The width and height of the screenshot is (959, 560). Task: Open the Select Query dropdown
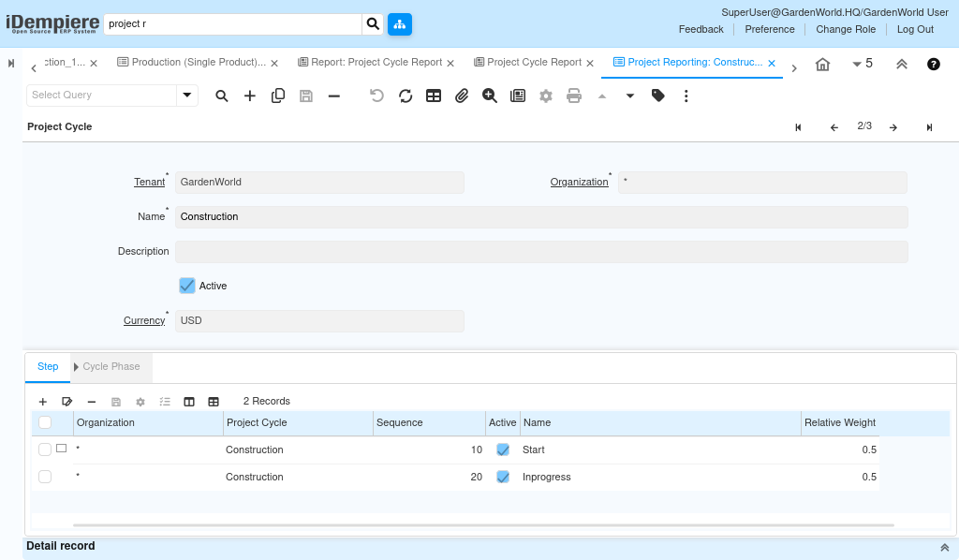187,95
